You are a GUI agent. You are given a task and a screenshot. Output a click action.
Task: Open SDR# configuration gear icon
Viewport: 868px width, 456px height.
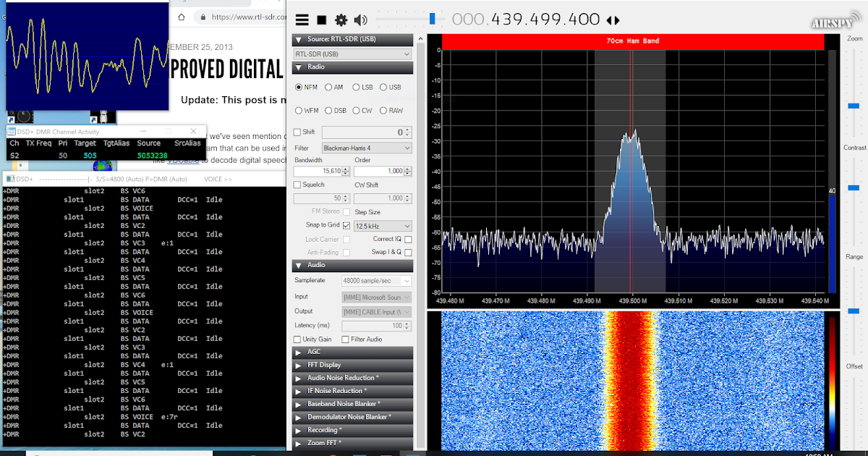tap(341, 20)
